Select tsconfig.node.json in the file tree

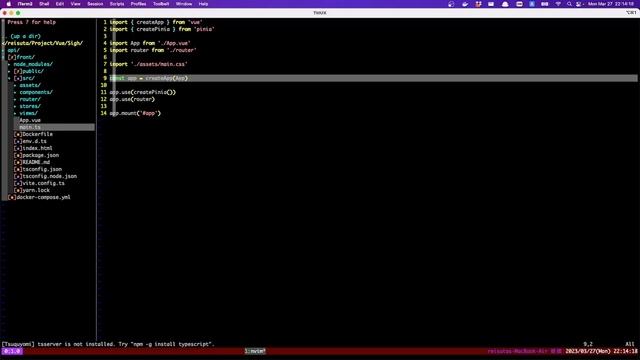(x=49, y=176)
